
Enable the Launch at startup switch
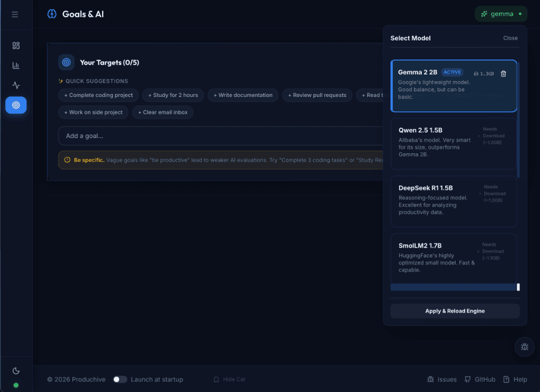coord(120,379)
